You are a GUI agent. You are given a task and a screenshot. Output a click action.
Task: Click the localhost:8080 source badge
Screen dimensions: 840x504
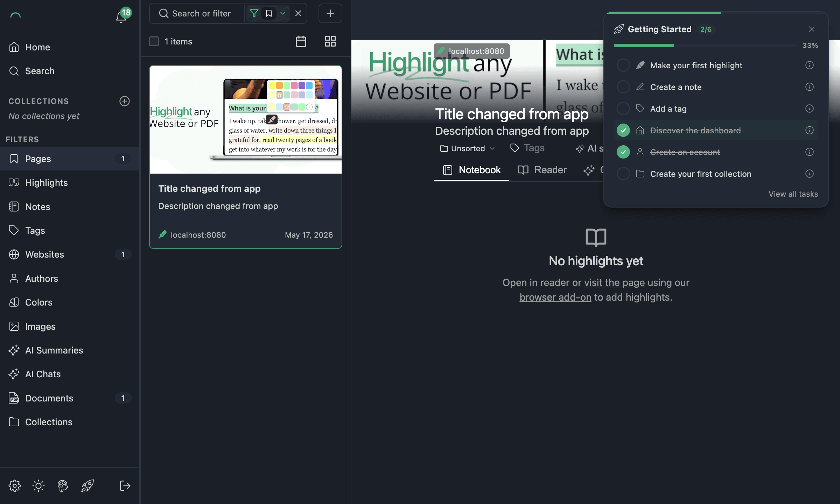pos(472,51)
